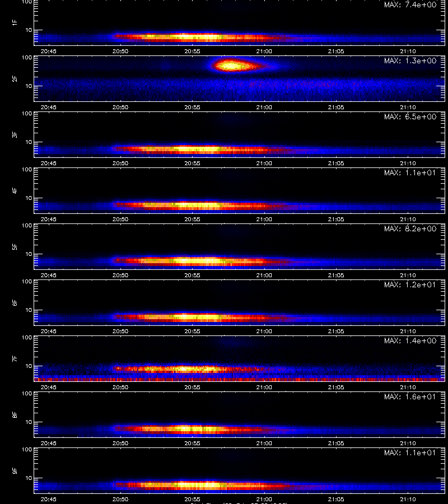The width and height of the screenshot is (448, 504).
Task: Click the "21:05" time label under panel 4F
Action: pos(336,219)
